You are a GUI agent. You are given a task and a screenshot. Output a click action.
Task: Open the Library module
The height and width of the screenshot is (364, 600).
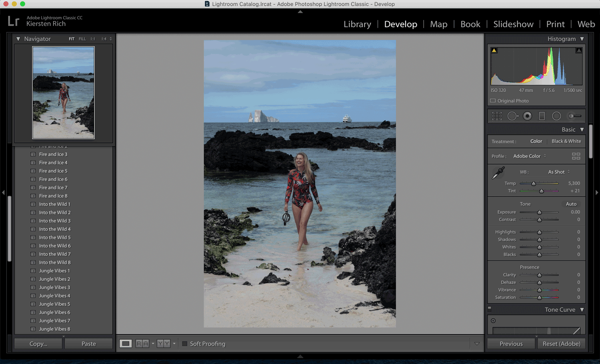pyautogui.click(x=357, y=24)
